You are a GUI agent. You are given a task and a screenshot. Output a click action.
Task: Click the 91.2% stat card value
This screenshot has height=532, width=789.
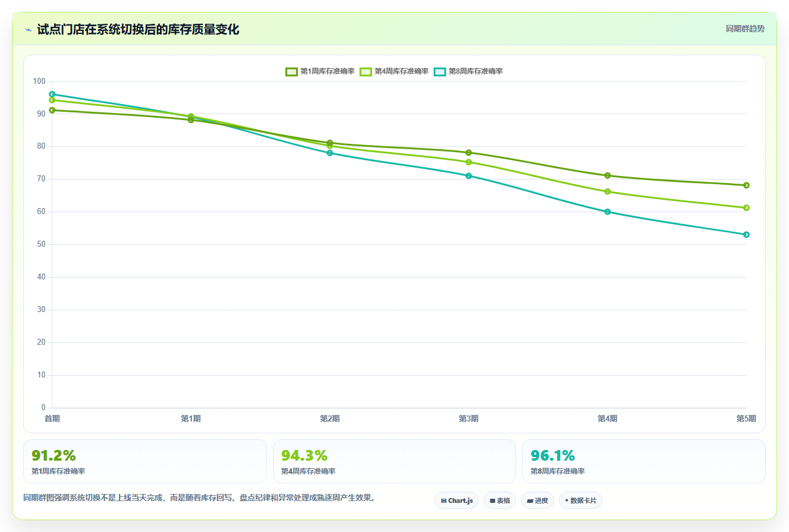coord(54,455)
